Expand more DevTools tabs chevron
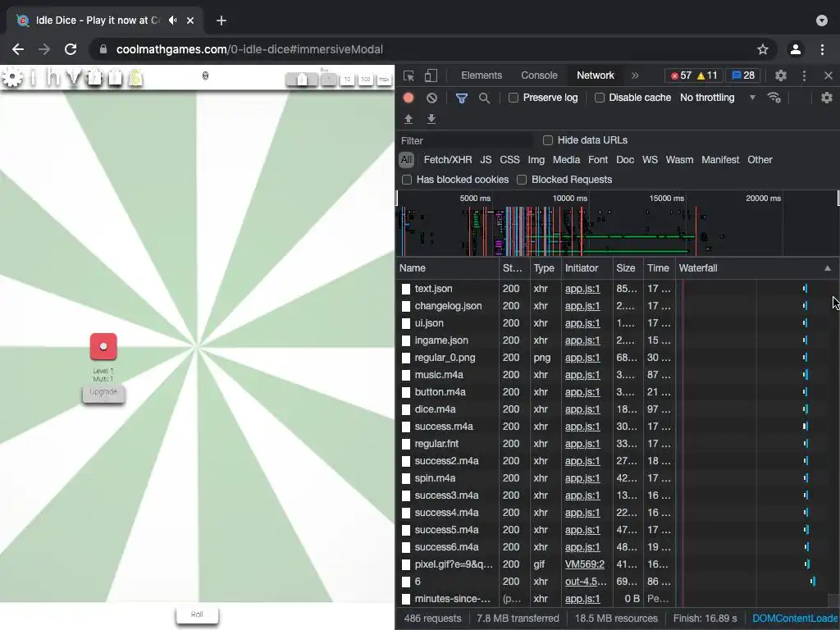This screenshot has height=630, width=840. tap(635, 75)
